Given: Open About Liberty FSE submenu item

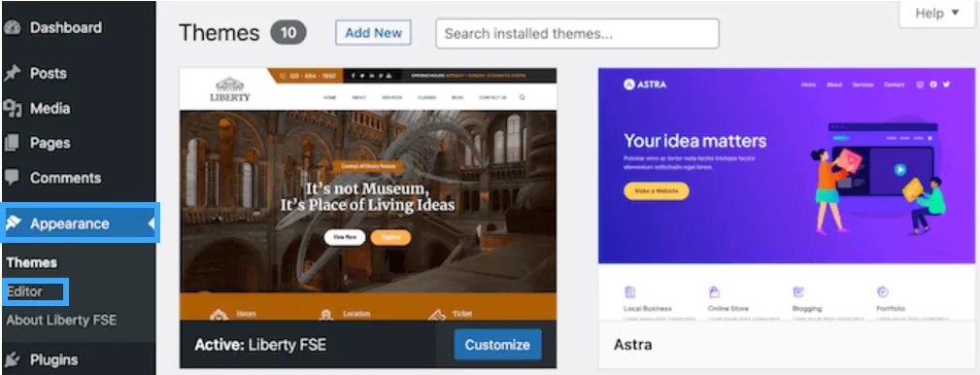Looking at the screenshot, I should point(61,321).
